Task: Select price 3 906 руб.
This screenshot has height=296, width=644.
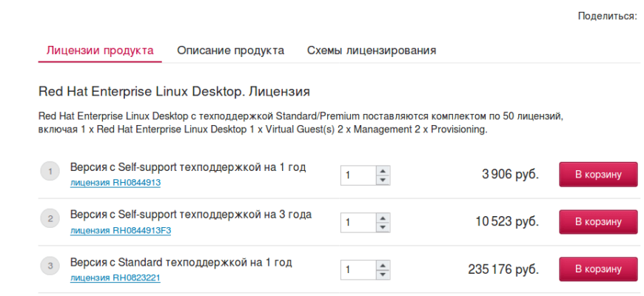Action: (511, 175)
